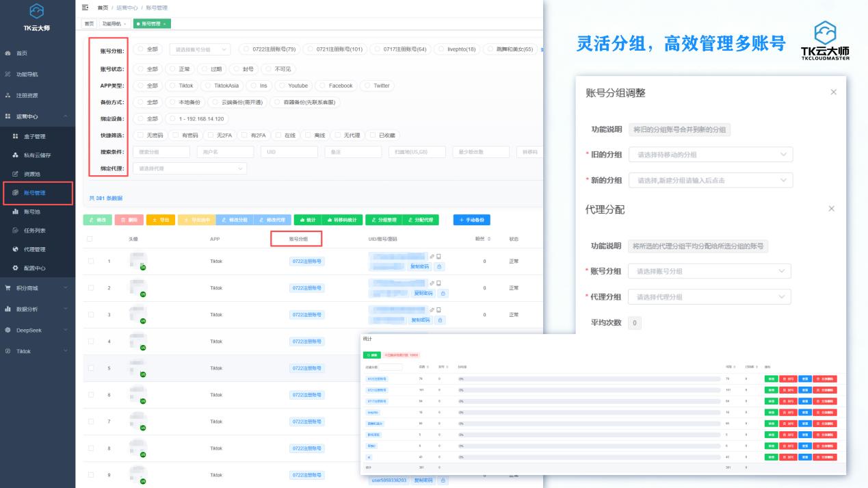Click the 手动备份 button
The height and width of the screenshot is (488, 868).
pos(471,220)
